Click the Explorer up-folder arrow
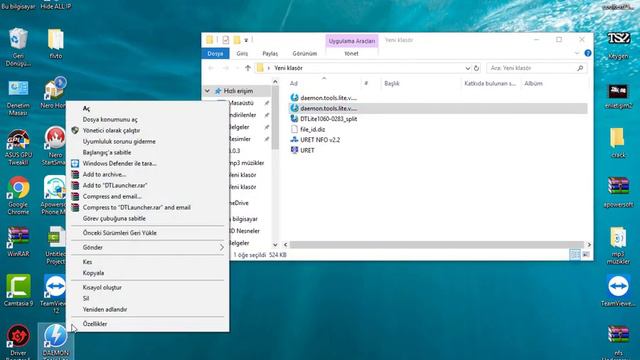 [248, 68]
